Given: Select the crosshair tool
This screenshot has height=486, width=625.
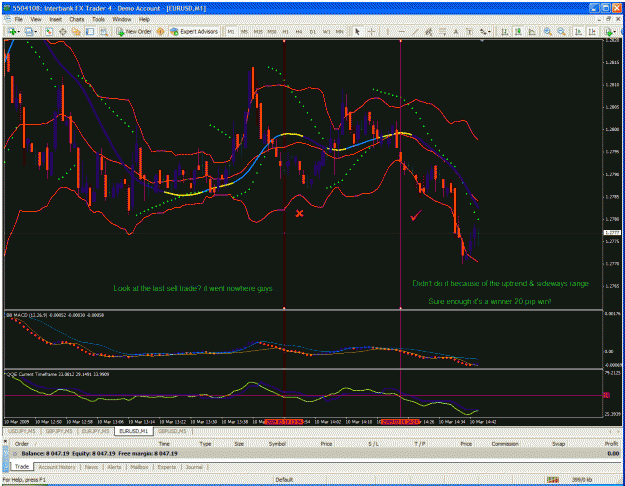Looking at the screenshot, I should tap(371, 31).
